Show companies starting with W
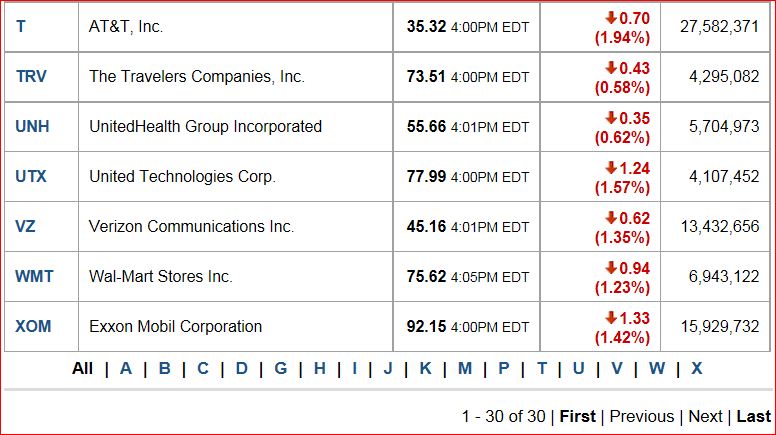The image size is (776, 435). click(657, 368)
